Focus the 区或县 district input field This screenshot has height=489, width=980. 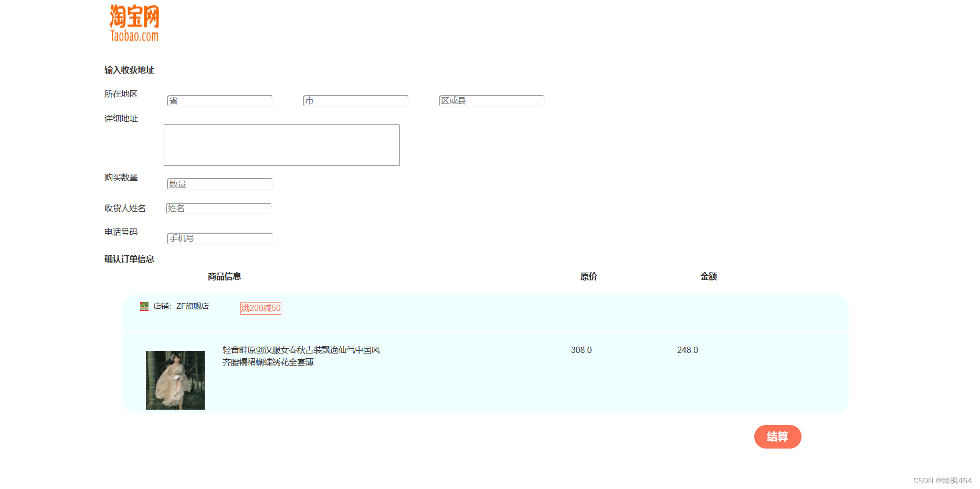click(492, 100)
